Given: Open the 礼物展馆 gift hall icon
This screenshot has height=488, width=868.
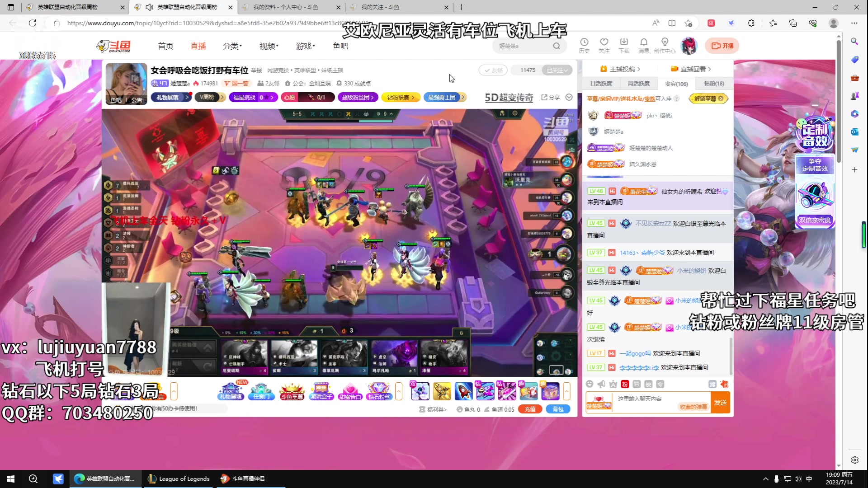Looking at the screenshot, I should pyautogui.click(x=231, y=391).
